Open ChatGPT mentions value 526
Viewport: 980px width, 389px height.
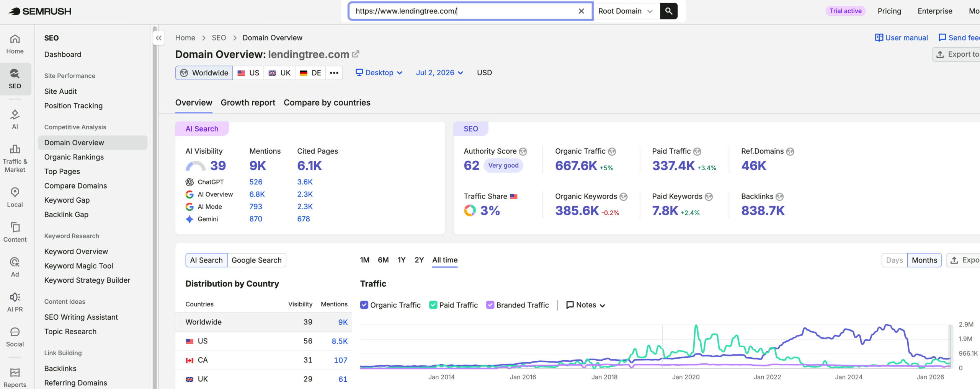[x=256, y=182]
